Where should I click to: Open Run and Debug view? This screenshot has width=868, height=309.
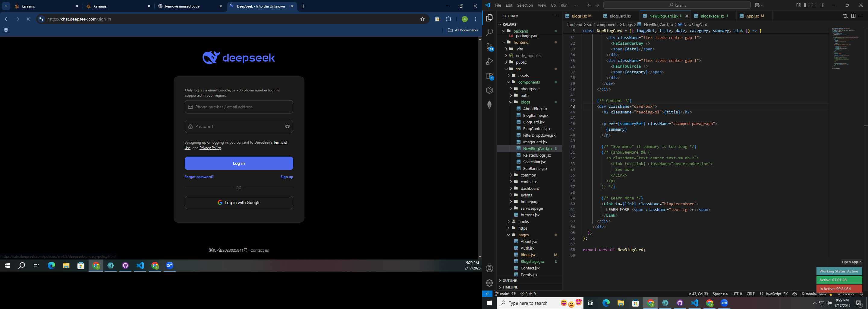489,61
